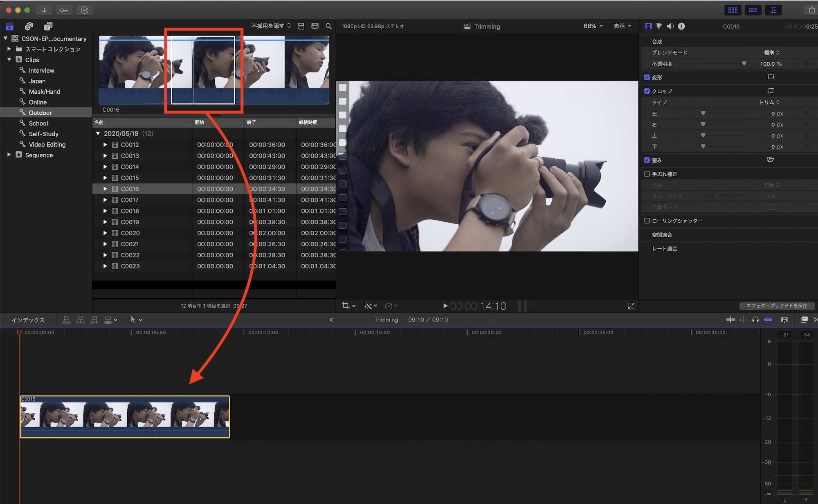Click the import media arrow icon
This screenshot has height=504, width=818.
click(x=44, y=10)
